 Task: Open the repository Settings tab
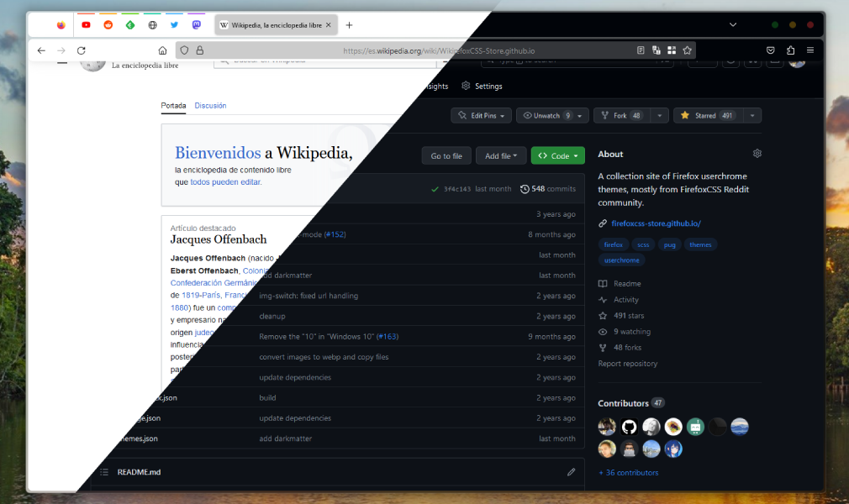click(x=482, y=86)
